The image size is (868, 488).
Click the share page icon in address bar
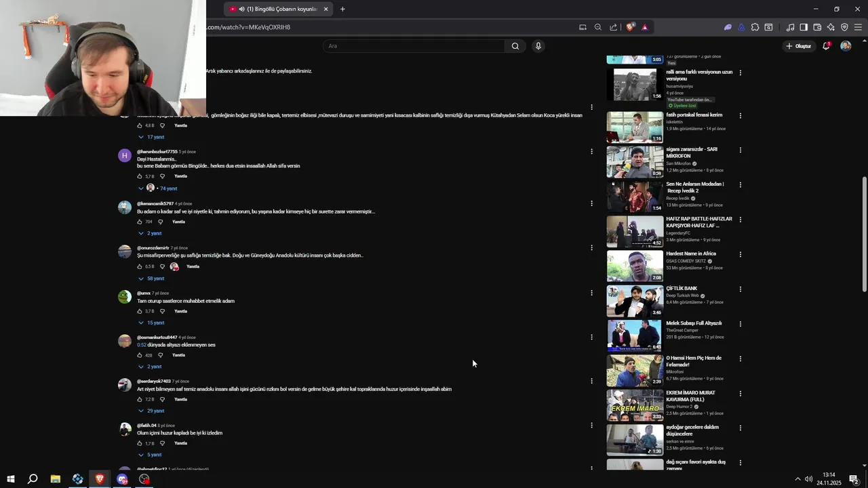(x=613, y=27)
